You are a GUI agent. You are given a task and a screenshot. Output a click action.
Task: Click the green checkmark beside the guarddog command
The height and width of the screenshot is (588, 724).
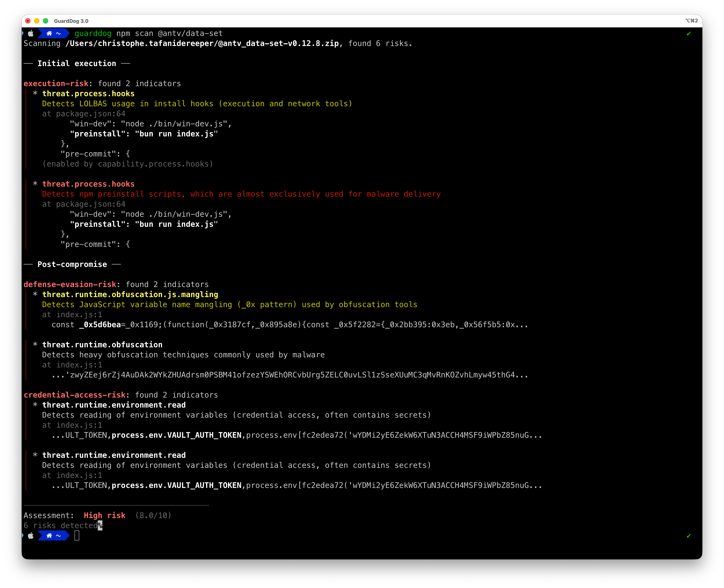(688, 34)
